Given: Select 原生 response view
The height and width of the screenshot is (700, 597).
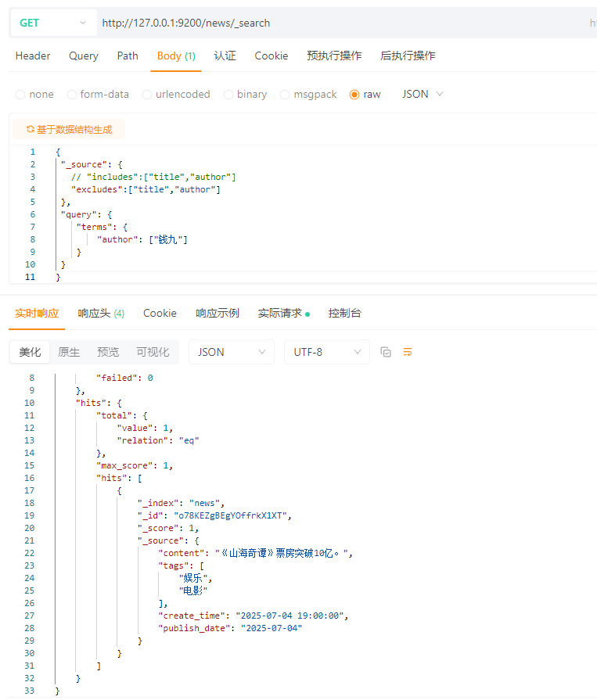Looking at the screenshot, I should 69,352.
